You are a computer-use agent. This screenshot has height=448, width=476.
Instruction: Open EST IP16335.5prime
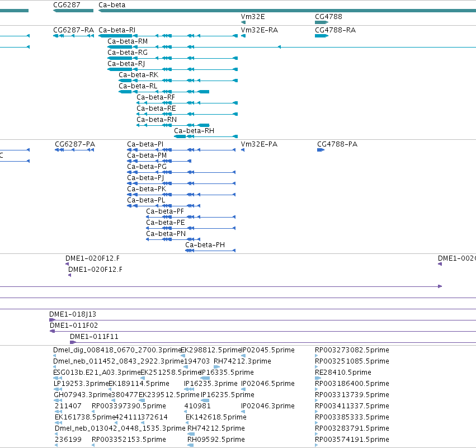coord(227,372)
